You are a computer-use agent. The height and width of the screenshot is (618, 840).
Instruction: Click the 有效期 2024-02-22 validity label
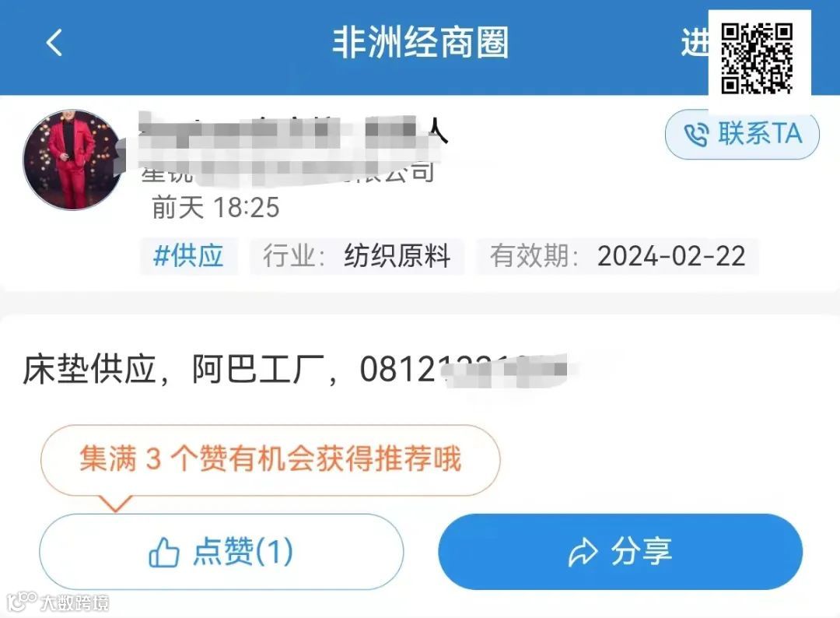click(x=617, y=255)
